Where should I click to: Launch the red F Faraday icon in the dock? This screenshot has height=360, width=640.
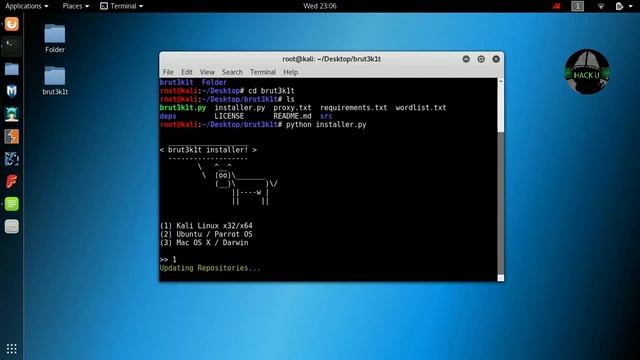click(11, 182)
